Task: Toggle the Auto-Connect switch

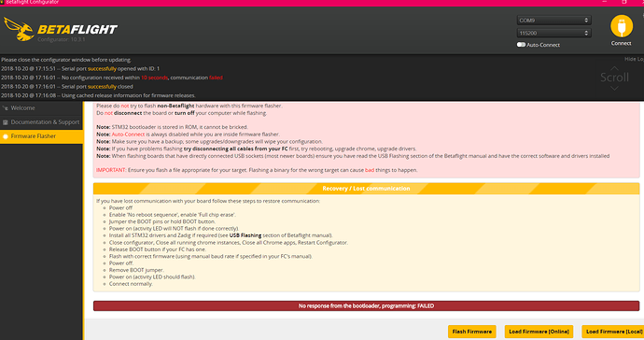Action: tap(521, 45)
